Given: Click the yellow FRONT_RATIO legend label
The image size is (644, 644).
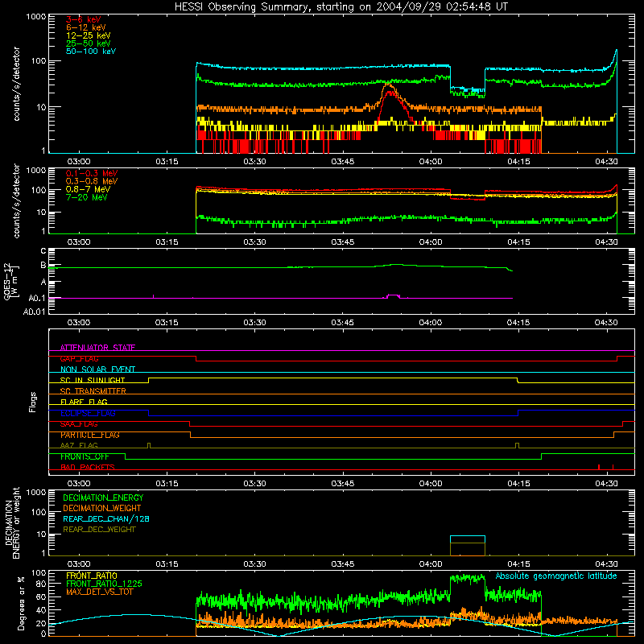Looking at the screenshot, I should click(x=92, y=576).
